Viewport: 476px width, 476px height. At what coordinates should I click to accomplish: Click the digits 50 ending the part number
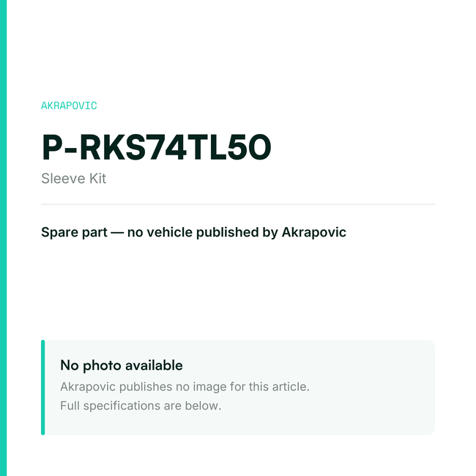[x=249, y=147]
